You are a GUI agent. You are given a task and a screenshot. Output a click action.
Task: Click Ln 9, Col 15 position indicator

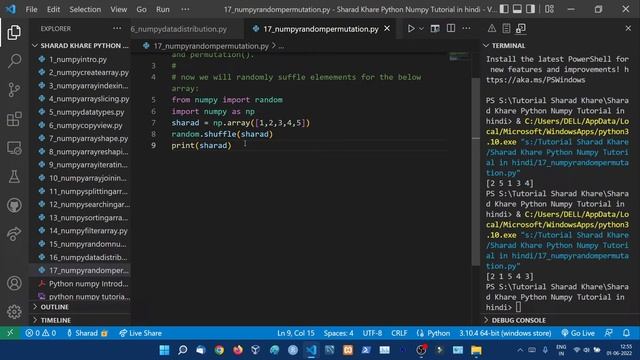coord(296,333)
